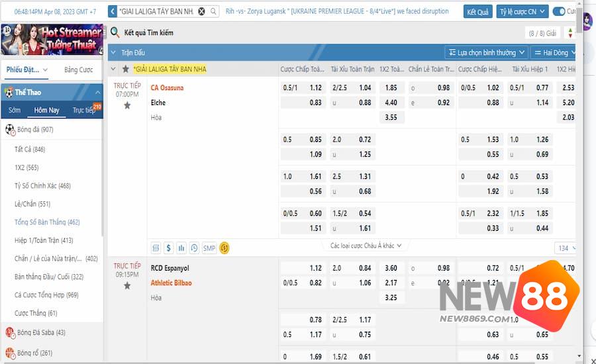Click the gold coin icon next to SMP
This screenshot has width=596, height=364.
click(x=224, y=248)
